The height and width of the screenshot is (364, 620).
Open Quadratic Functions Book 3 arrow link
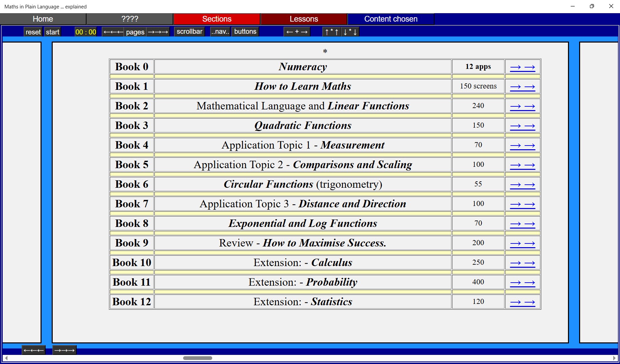tap(522, 126)
